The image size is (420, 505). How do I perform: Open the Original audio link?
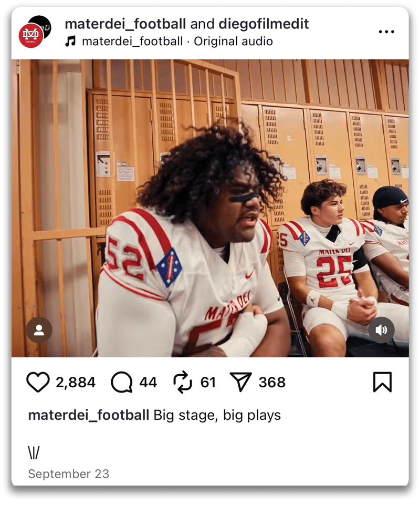click(234, 42)
